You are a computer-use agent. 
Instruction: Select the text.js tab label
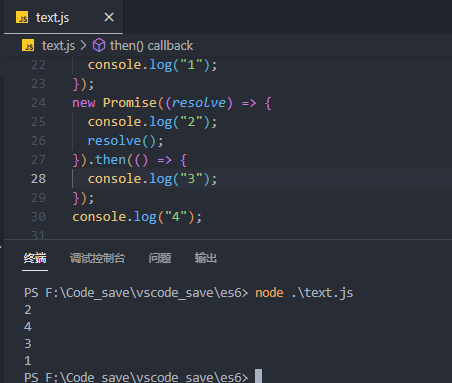(x=52, y=18)
